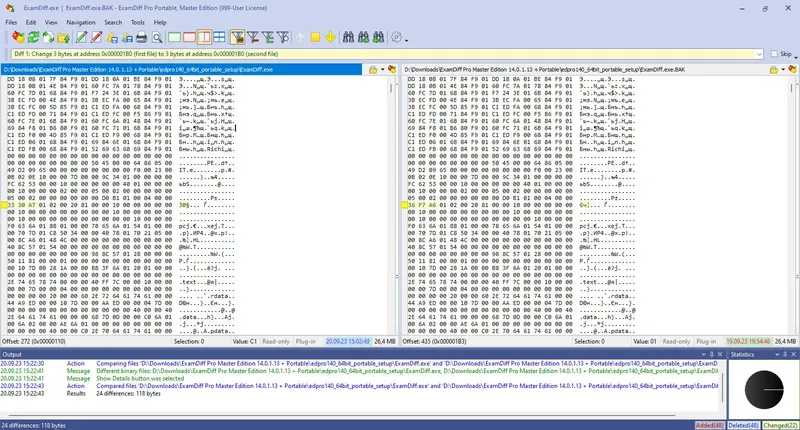This screenshot has height=430, width=800.
Task: Click left pane timestamp 20.09.23 15:02:49
Action: coord(348,341)
